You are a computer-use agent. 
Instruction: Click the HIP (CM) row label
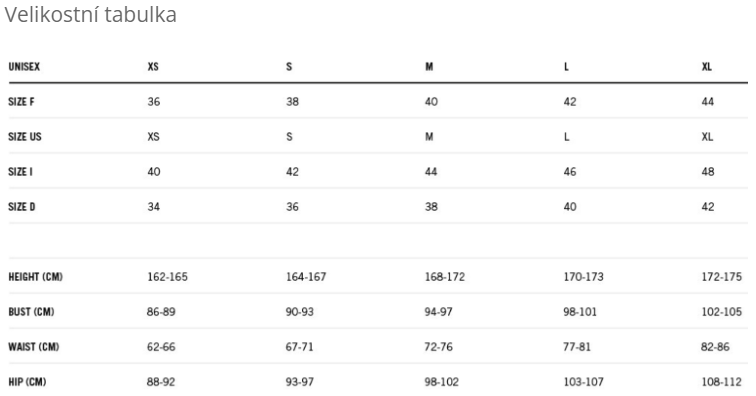tap(27, 382)
